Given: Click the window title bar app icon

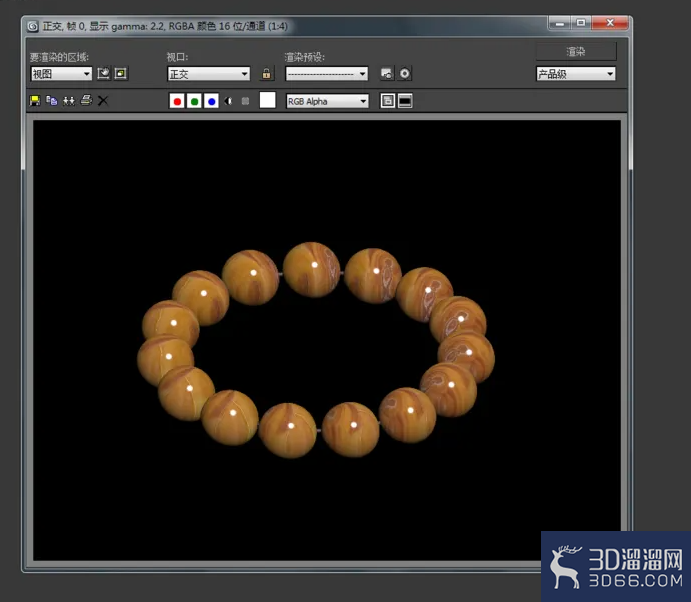Looking at the screenshot, I should [x=33, y=26].
